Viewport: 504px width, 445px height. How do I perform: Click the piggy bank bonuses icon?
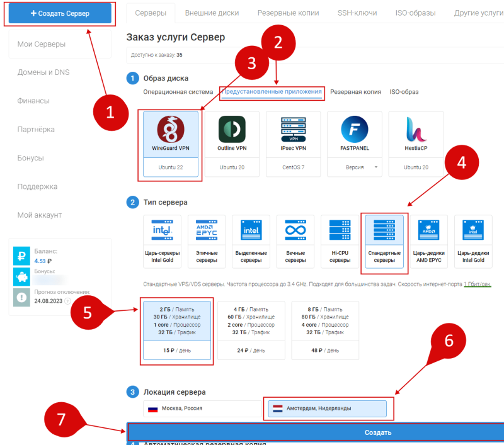point(21,276)
